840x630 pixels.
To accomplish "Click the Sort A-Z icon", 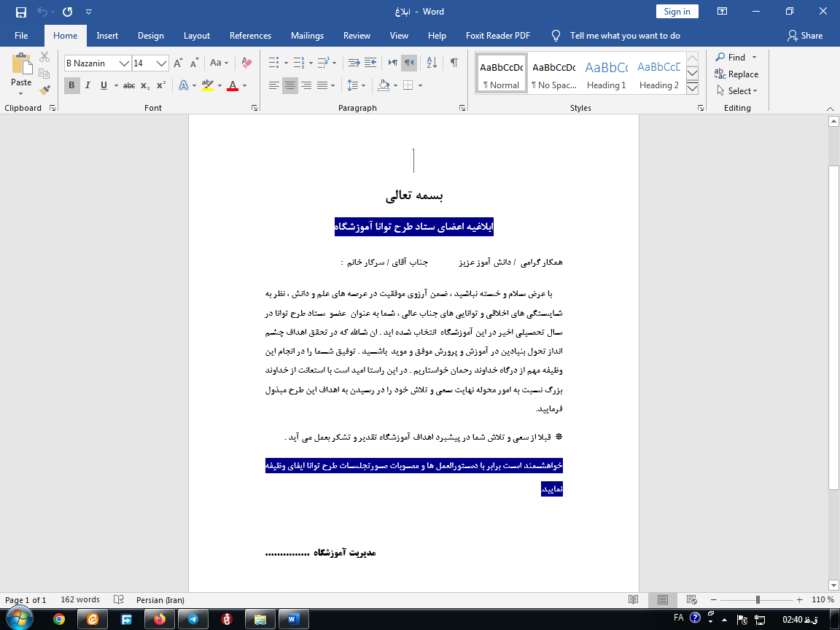I will point(431,63).
